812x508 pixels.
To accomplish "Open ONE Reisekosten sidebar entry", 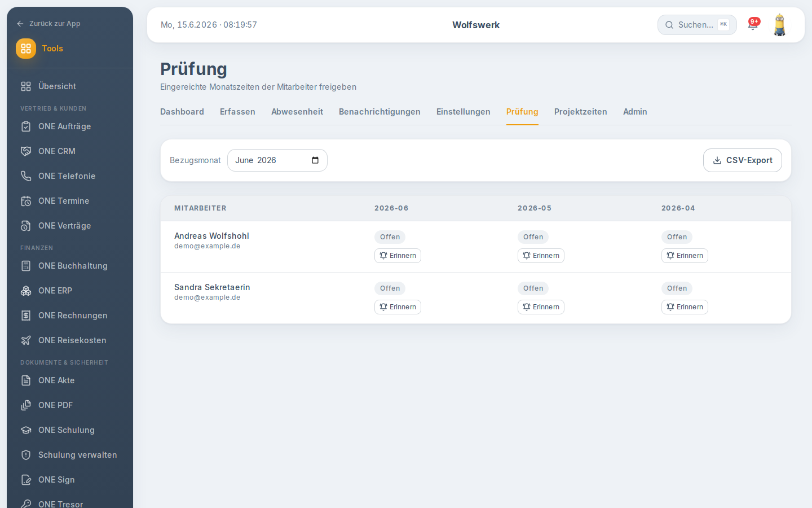I will [70, 340].
